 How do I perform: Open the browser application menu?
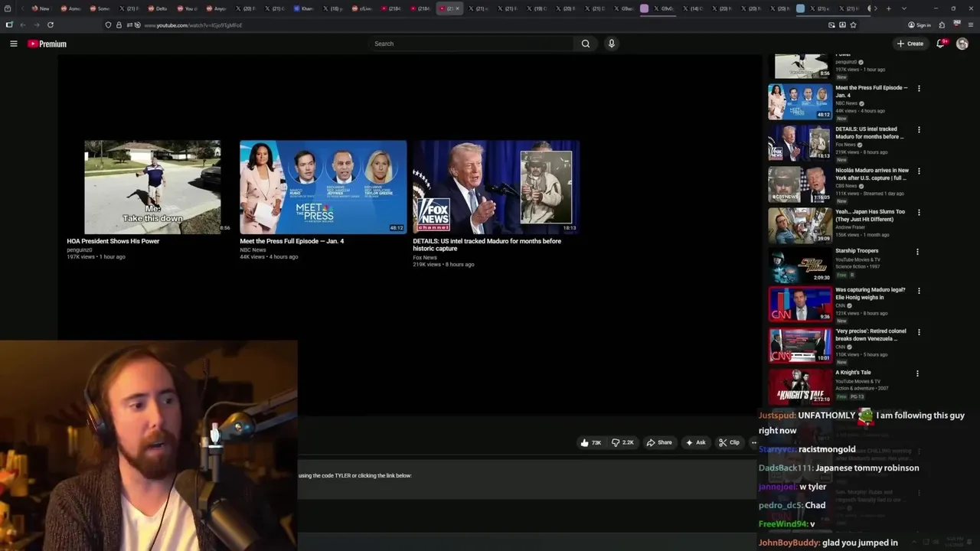tap(970, 24)
